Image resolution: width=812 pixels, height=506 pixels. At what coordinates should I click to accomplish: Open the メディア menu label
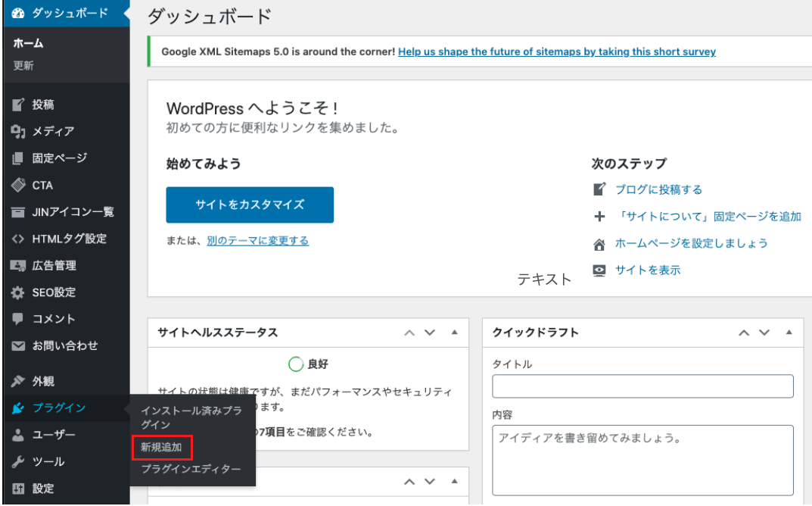(53, 132)
